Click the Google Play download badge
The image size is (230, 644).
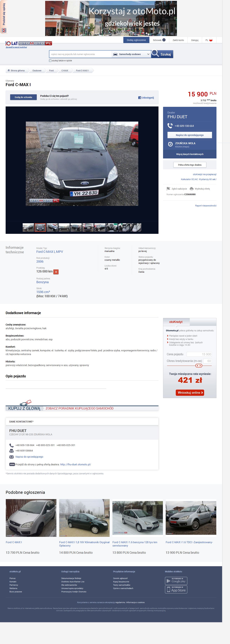click(176, 581)
